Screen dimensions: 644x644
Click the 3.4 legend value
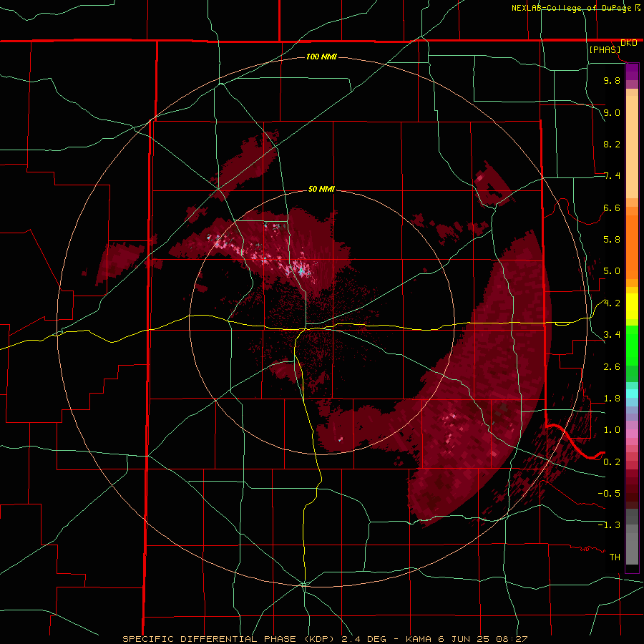pyautogui.click(x=612, y=335)
